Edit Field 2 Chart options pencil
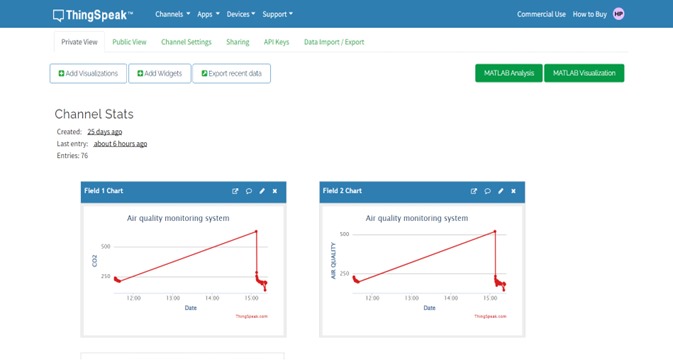The image size is (673, 360). point(500,191)
